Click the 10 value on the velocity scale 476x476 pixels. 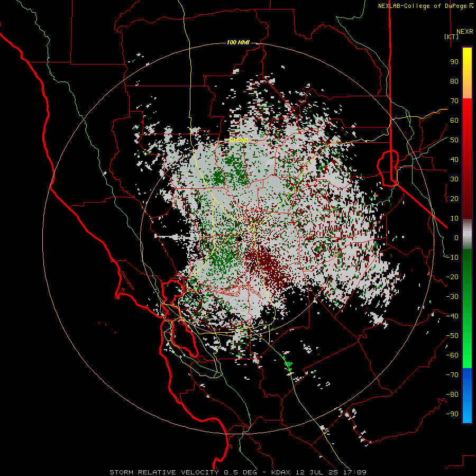(454, 218)
